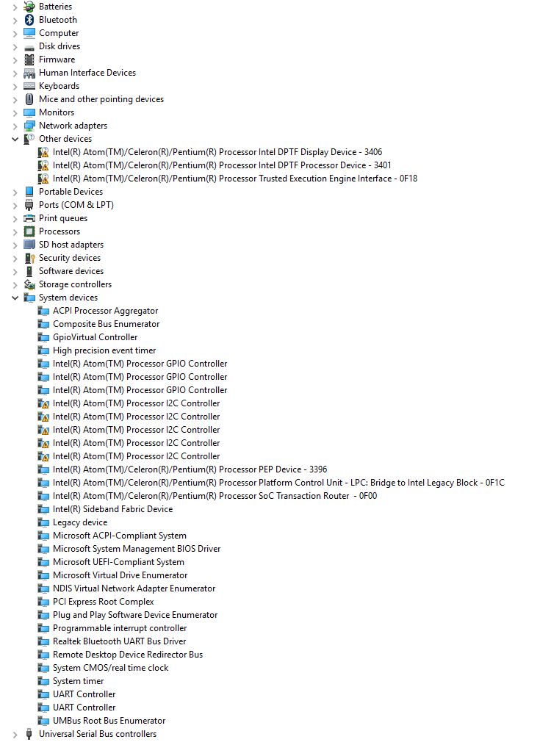Expand the Disk drives node
This screenshot has width=540, height=756.
click(x=15, y=47)
